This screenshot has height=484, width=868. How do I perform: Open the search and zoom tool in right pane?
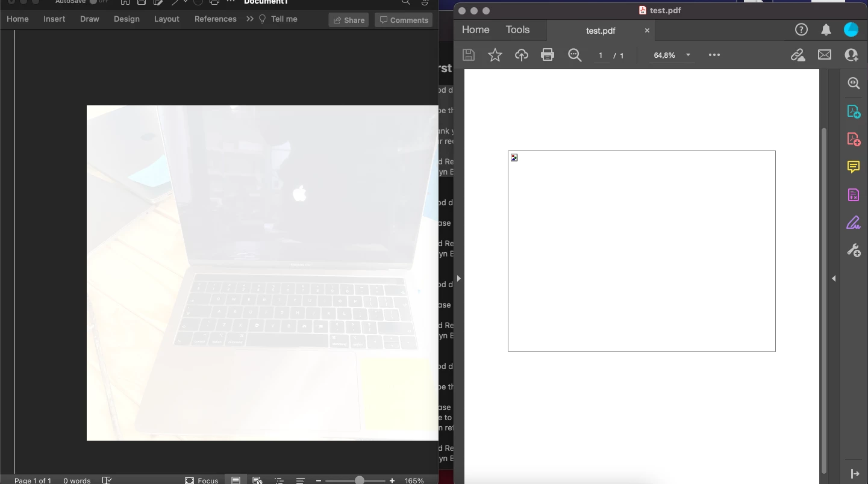coord(854,84)
